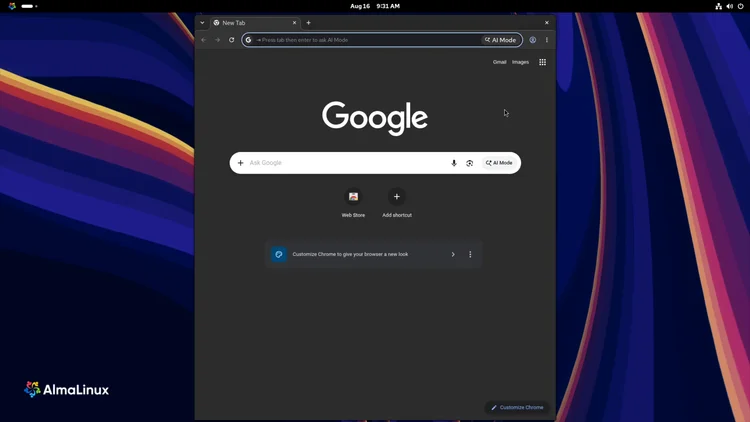Close the New Tab tab
Screen dimensions: 750x422
pyautogui.click(x=294, y=23)
